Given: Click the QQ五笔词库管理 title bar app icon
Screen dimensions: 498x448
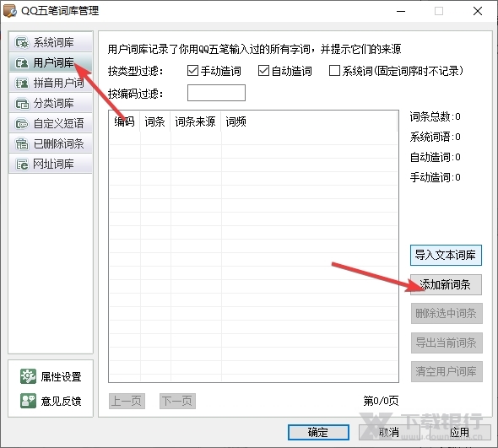Looking at the screenshot, I should pyautogui.click(x=9, y=10).
